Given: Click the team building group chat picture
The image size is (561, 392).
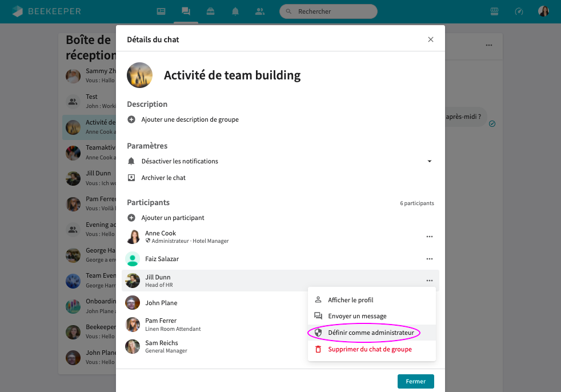Looking at the screenshot, I should pyautogui.click(x=139, y=75).
